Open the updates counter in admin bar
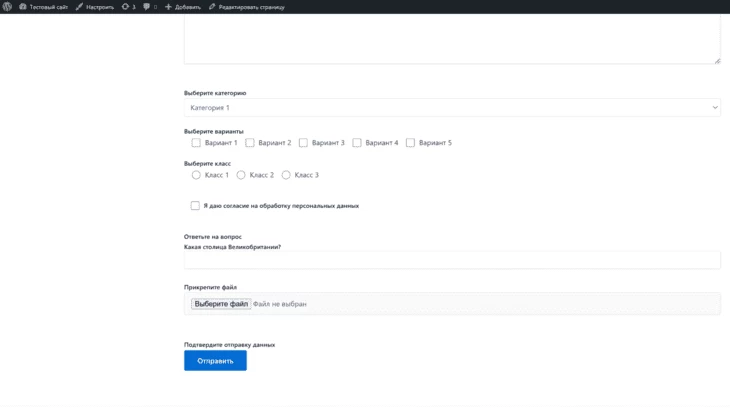730x415 pixels. pos(128,7)
